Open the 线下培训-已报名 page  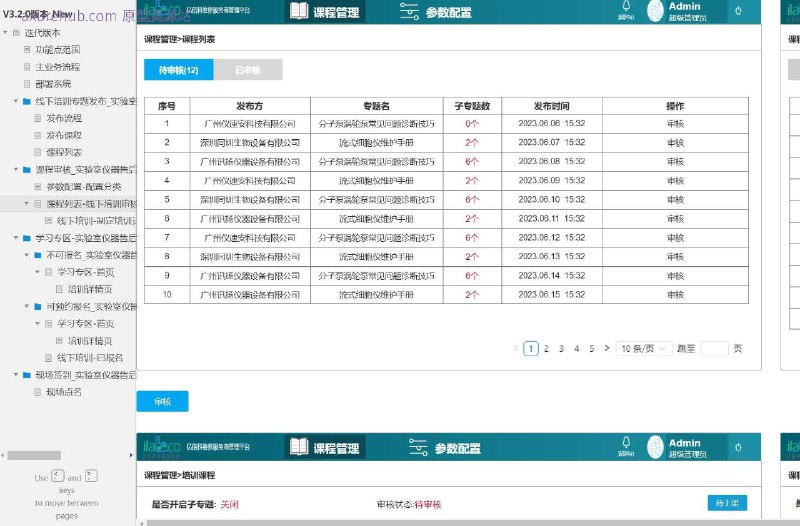[x=90, y=358]
